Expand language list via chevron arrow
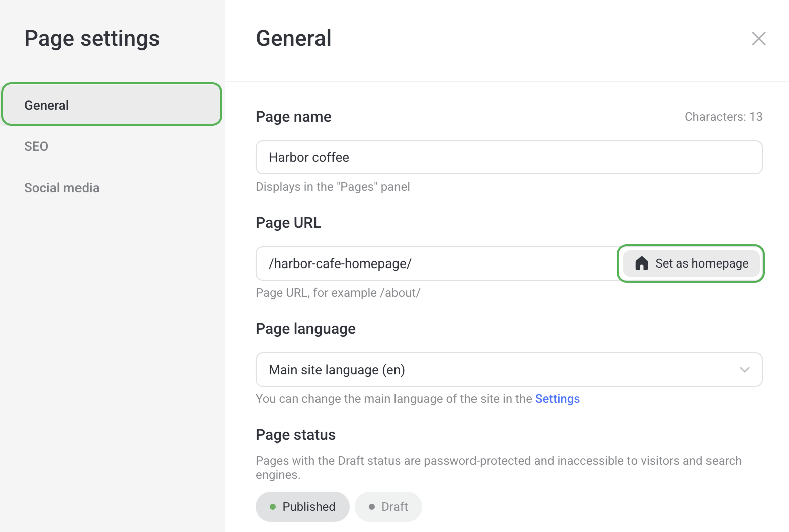Screen dimensions: 789x532 pyautogui.click(x=744, y=370)
